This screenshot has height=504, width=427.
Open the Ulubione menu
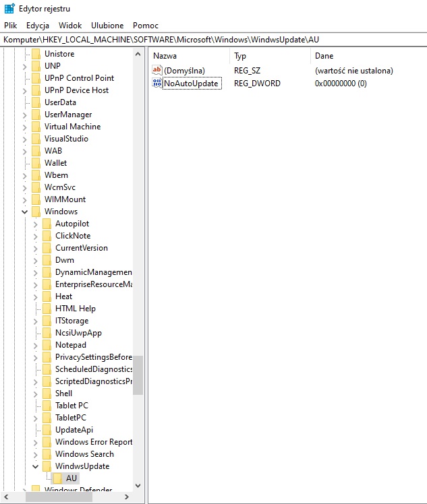[x=107, y=25]
